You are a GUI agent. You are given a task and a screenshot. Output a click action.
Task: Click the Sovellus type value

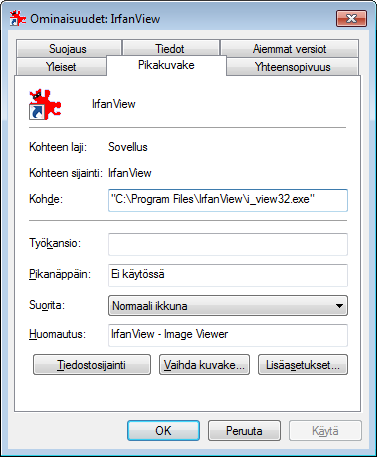tap(128, 147)
